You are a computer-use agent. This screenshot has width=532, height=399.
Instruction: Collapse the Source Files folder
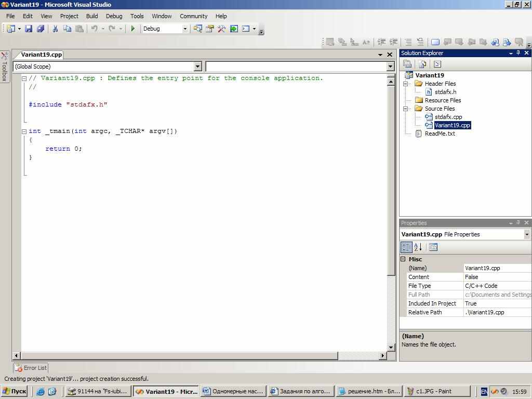[x=405, y=109]
